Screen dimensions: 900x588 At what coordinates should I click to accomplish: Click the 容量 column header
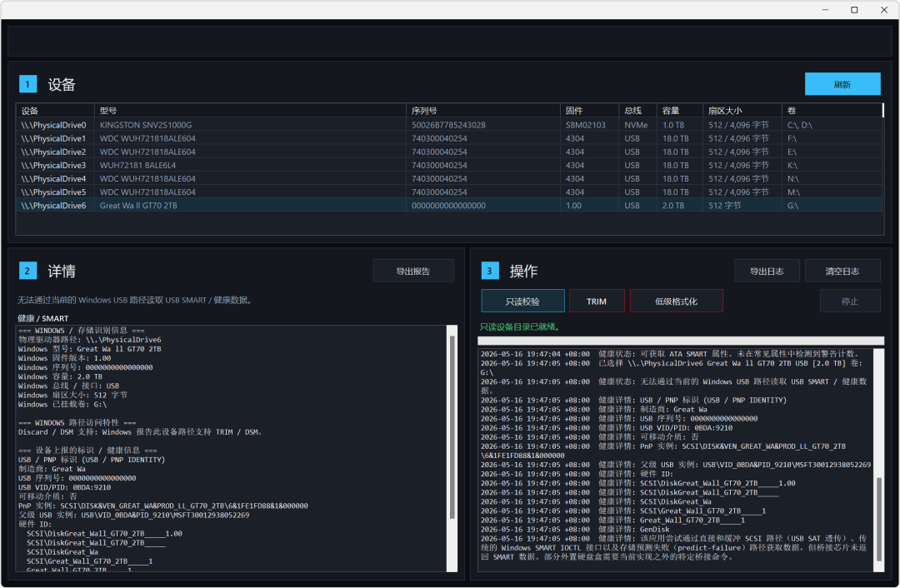(x=680, y=111)
